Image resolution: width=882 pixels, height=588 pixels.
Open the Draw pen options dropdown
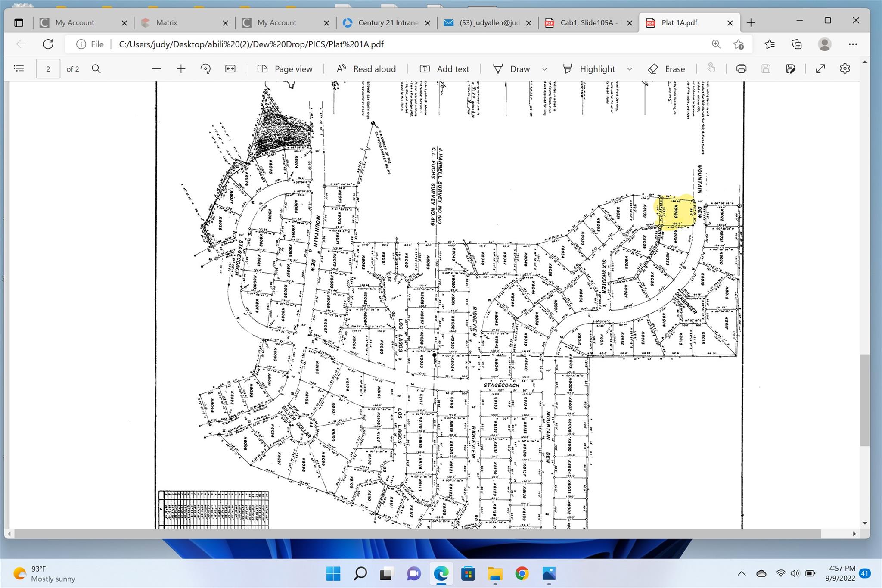(544, 69)
